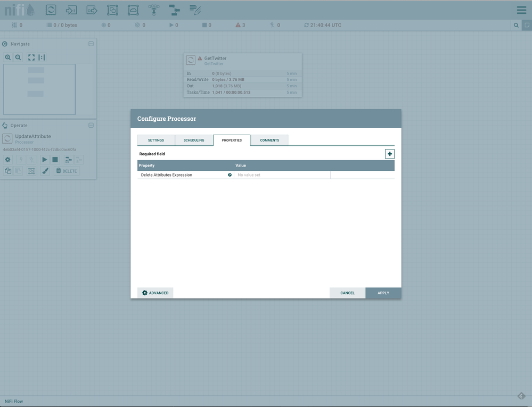Open the global hamburger menu

(521, 10)
